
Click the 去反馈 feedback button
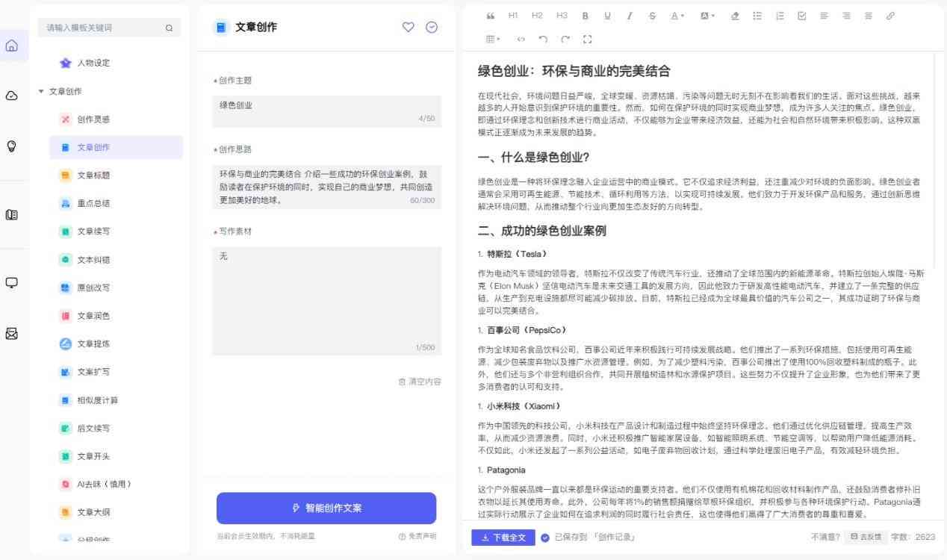[866, 537]
